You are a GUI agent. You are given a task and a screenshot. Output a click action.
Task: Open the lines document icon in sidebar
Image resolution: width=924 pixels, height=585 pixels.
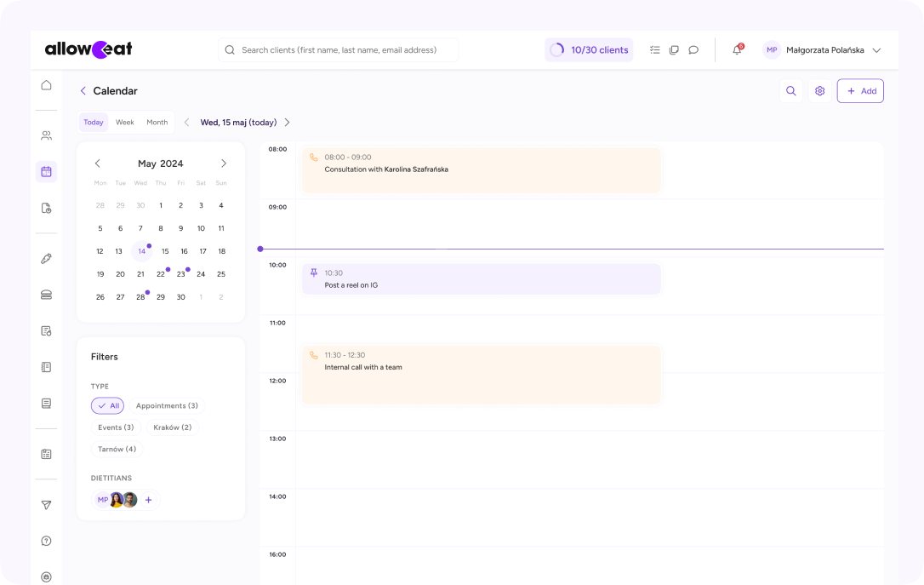point(46,404)
